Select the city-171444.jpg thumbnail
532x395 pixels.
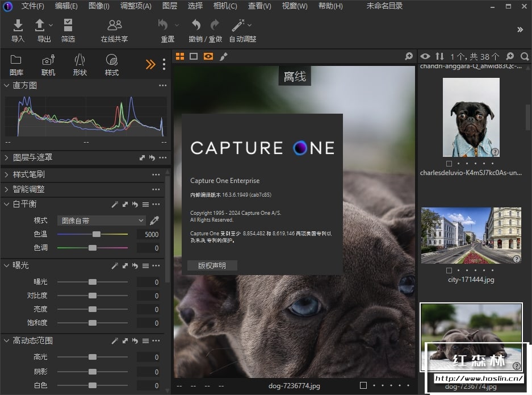click(x=471, y=235)
